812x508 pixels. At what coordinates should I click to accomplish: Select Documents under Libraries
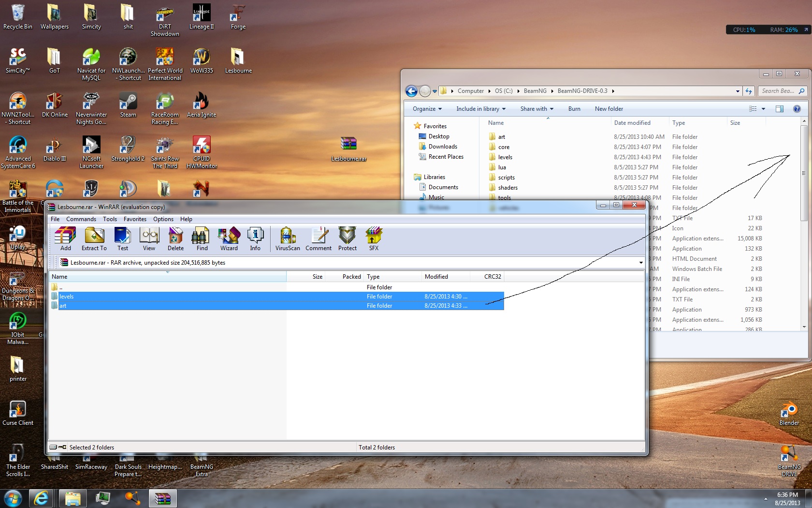click(443, 187)
